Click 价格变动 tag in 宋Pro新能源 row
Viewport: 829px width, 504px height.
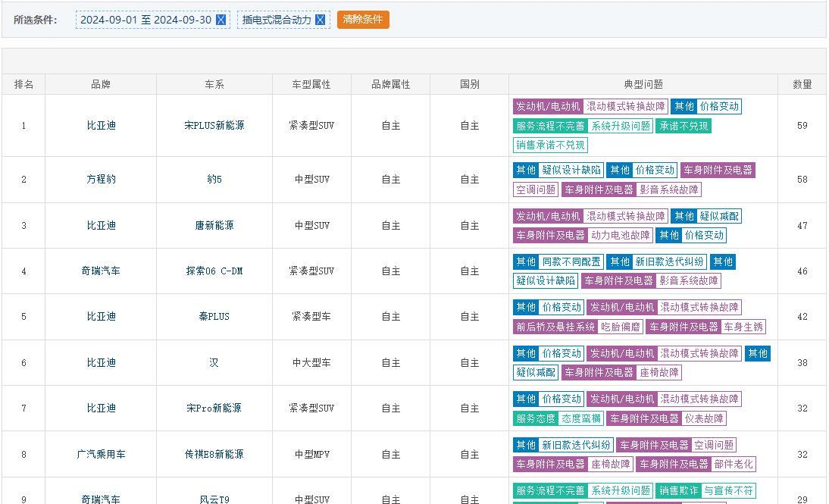(x=562, y=399)
